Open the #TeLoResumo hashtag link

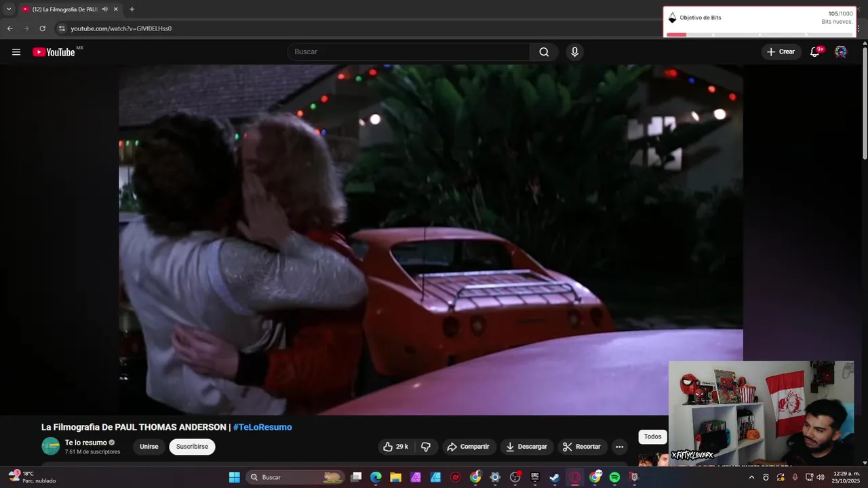point(262,427)
